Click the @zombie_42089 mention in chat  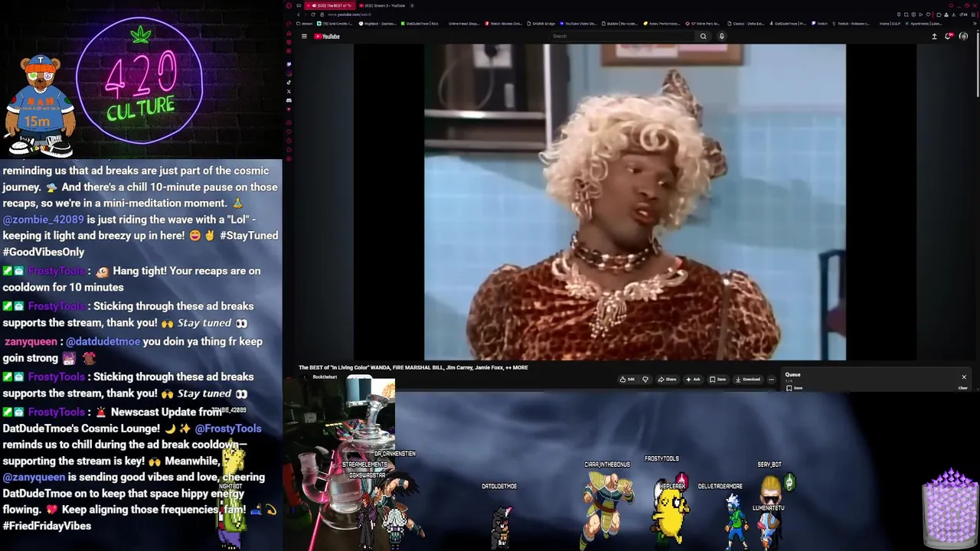(x=43, y=220)
